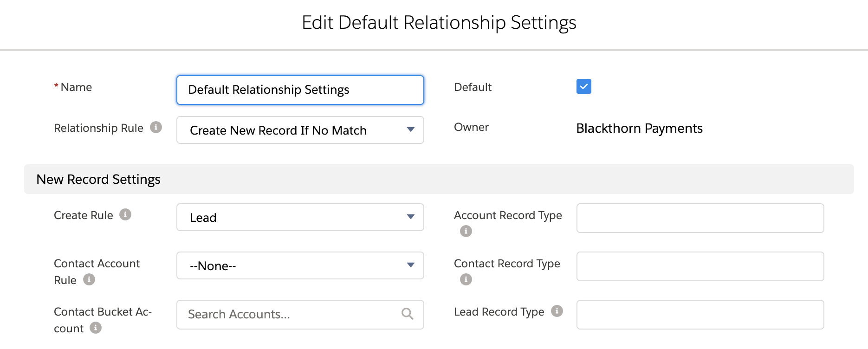
Task: Uncheck the Default checkbox
Action: (584, 86)
